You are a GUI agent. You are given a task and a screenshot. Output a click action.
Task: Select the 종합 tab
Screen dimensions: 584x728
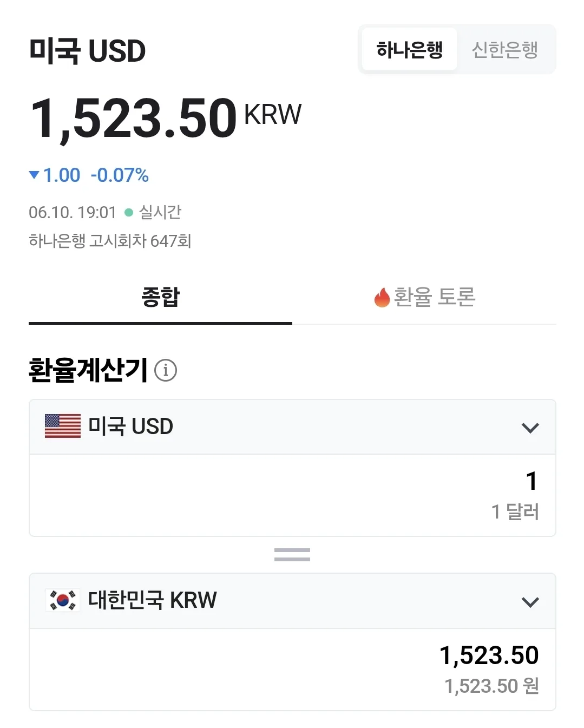tap(160, 298)
